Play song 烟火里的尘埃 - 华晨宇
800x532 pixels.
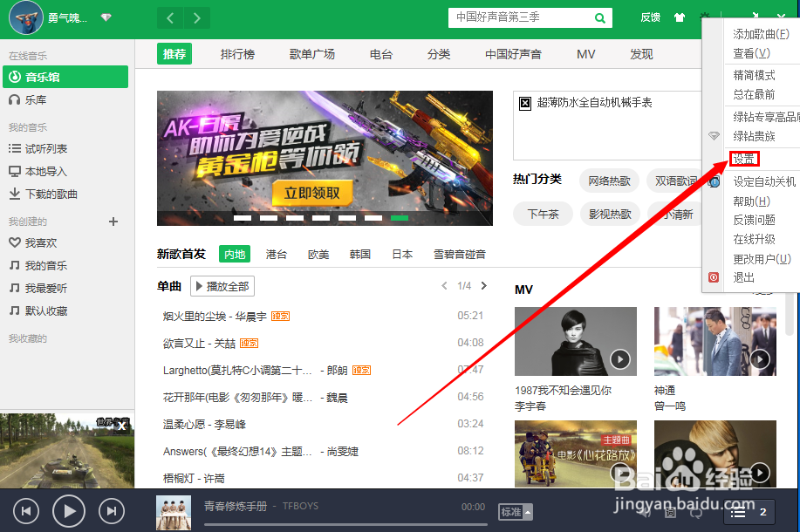[x=215, y=317]
